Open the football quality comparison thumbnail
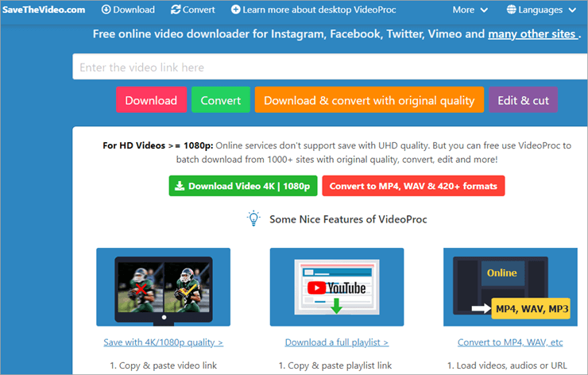Screen dimensions: 588x375 [164, 287]
